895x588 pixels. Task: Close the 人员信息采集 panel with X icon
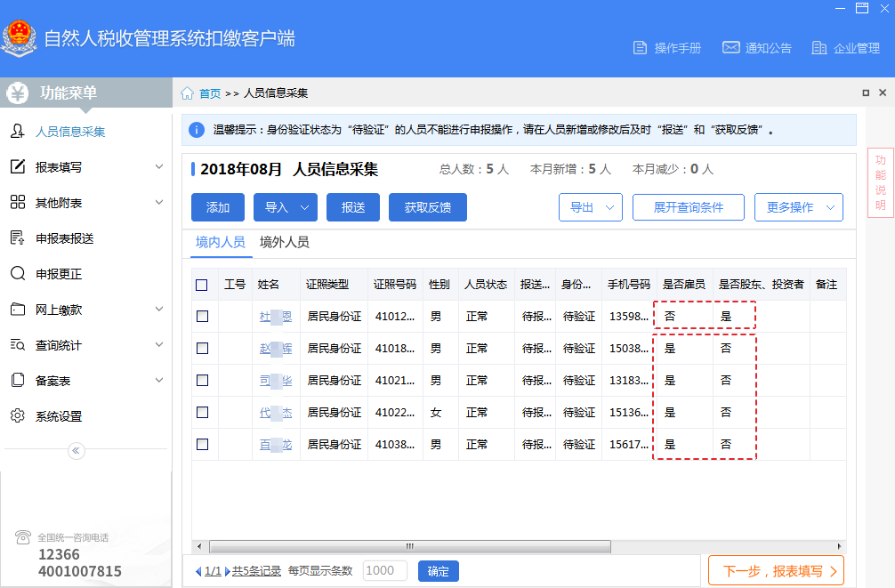point(883,93)
